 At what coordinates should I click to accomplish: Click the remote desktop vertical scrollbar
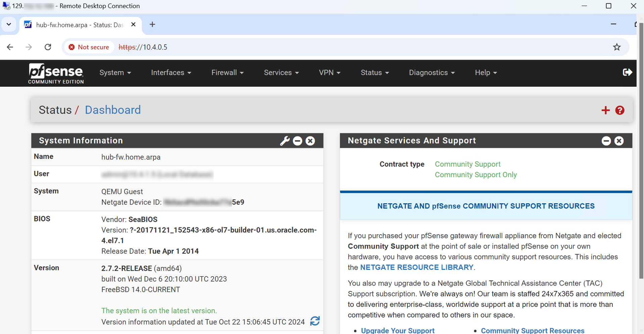(x=641, y=151)
